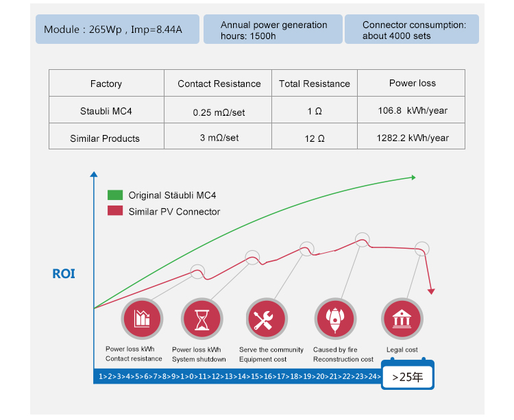Click the Total Resistance column header
Screen dimensions: 514x420
315,83
